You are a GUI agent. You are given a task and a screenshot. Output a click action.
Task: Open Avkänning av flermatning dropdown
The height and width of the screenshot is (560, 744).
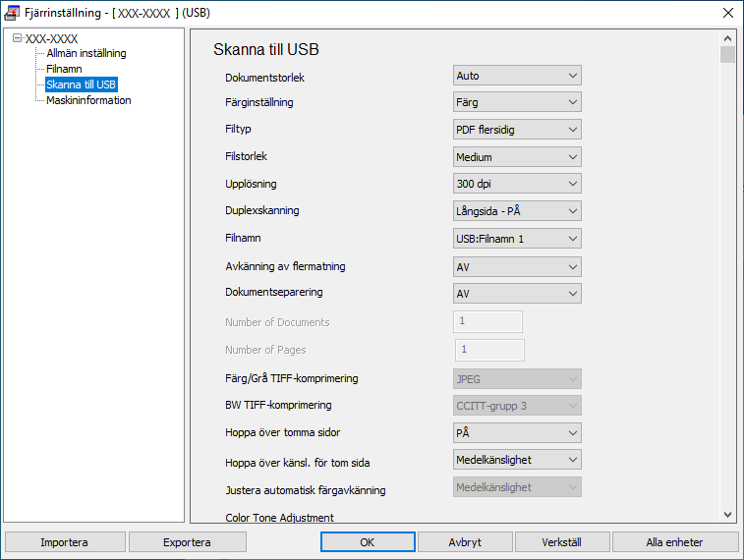[517, 267]
